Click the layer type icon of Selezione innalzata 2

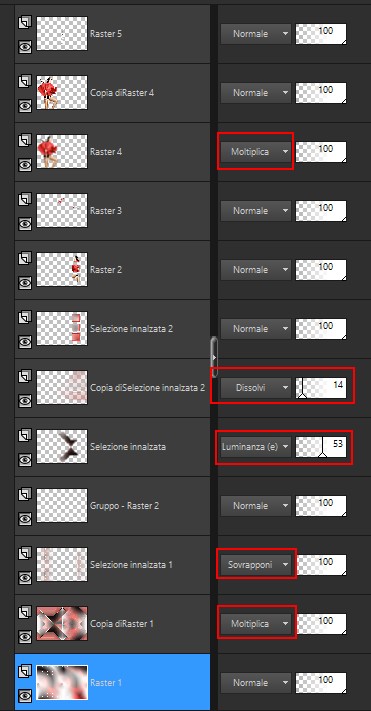click(x=25, y=317)
